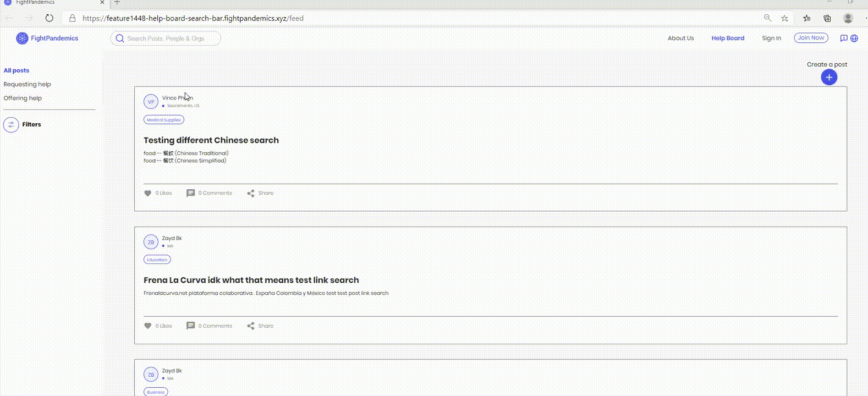Click the browser refresh icon
This screenshot has width=868, height=396.
tap(50, 18)
